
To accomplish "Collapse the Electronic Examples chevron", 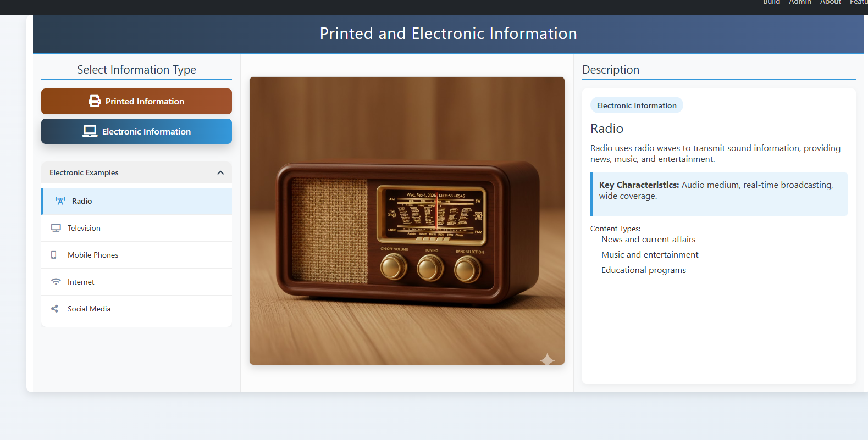I will 220,172.
